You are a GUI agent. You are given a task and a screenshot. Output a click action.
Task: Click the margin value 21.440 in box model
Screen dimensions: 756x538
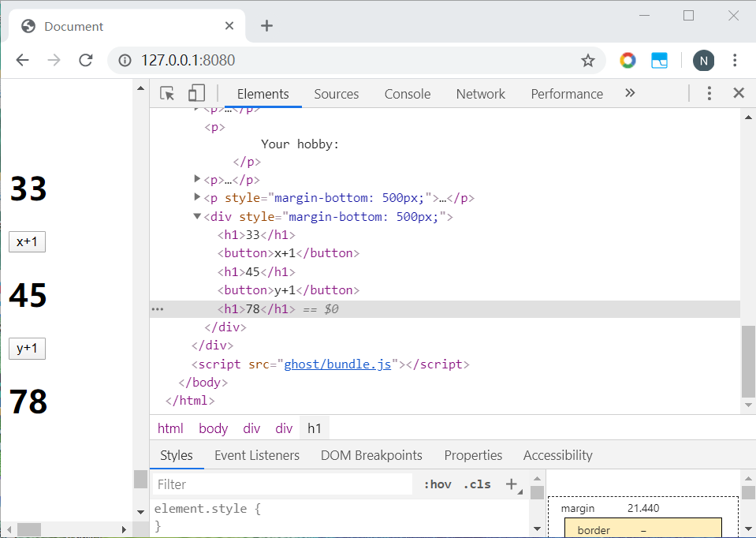coord(643,508)
